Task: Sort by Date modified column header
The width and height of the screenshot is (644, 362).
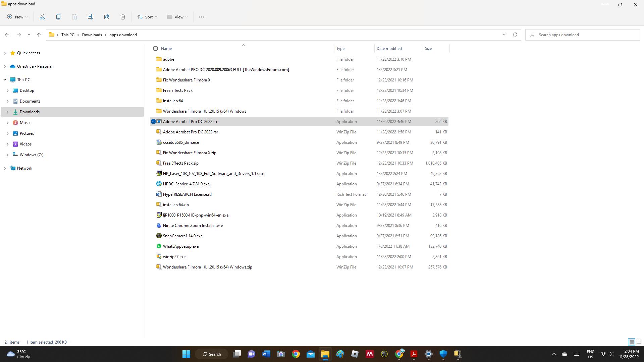Action: 389,49
